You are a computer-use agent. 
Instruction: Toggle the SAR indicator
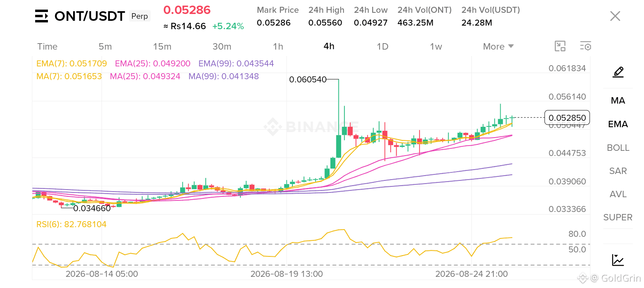click(618, 171)
